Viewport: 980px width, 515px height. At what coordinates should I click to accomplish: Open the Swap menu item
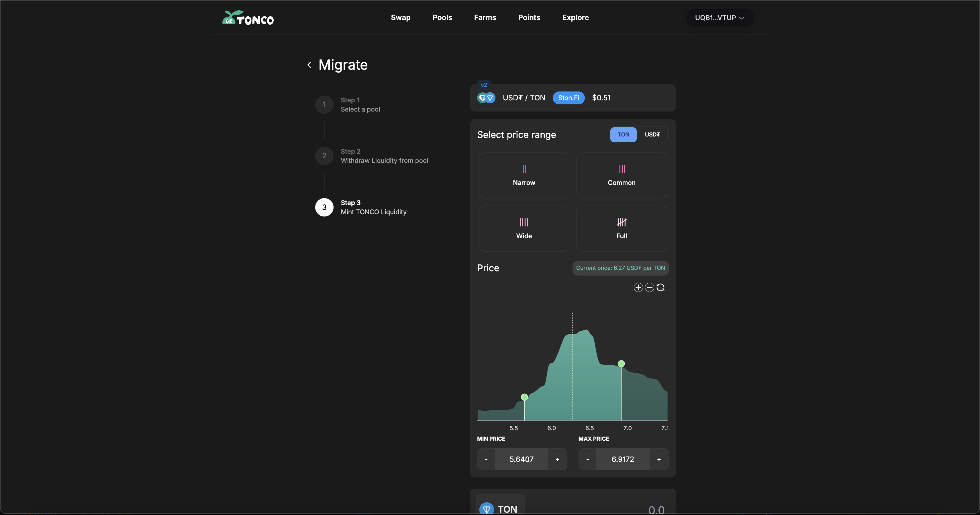pyautogui.click(x=400, y=17)
